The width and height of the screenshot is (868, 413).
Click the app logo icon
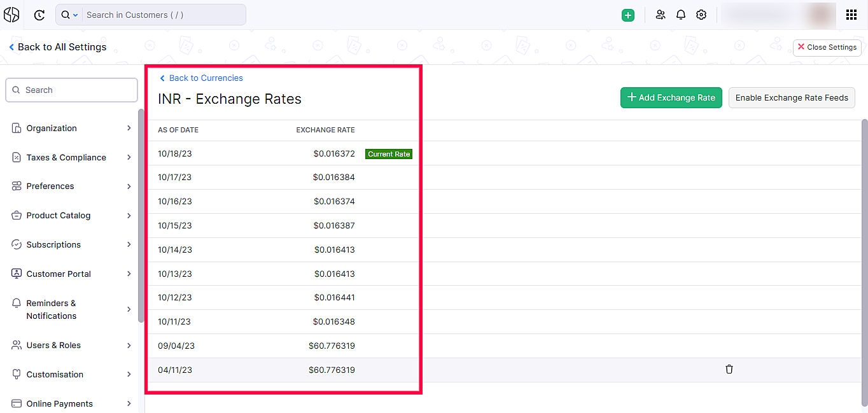[x=11, y=15]
